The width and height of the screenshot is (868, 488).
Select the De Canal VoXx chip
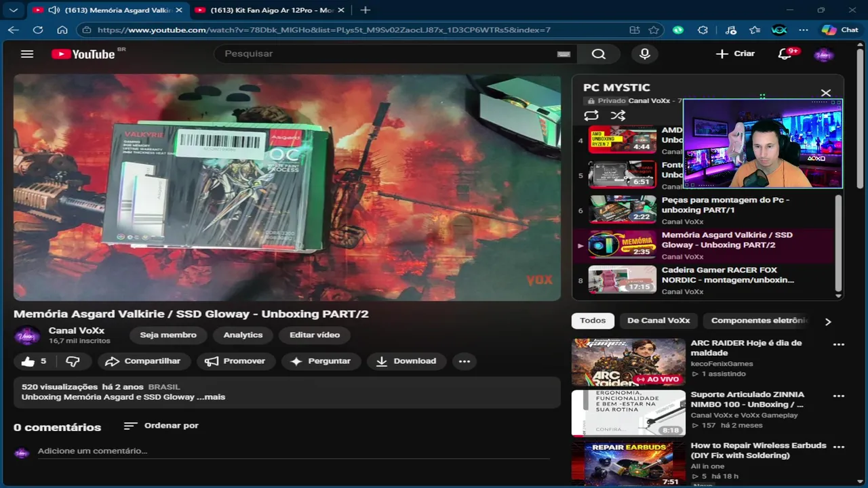[658, 321]
